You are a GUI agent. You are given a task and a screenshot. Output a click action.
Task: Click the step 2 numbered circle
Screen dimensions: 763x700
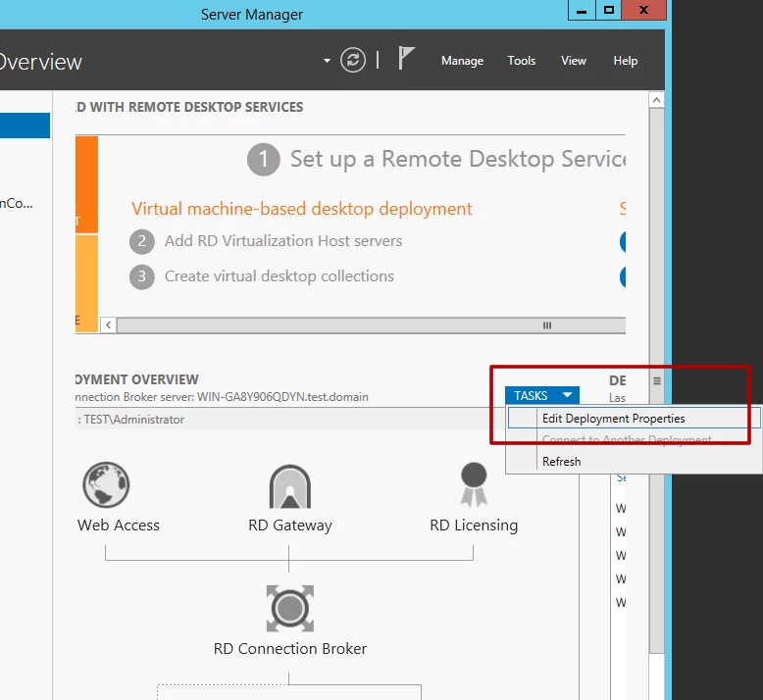pyautogui.click(x=142, y=241)
